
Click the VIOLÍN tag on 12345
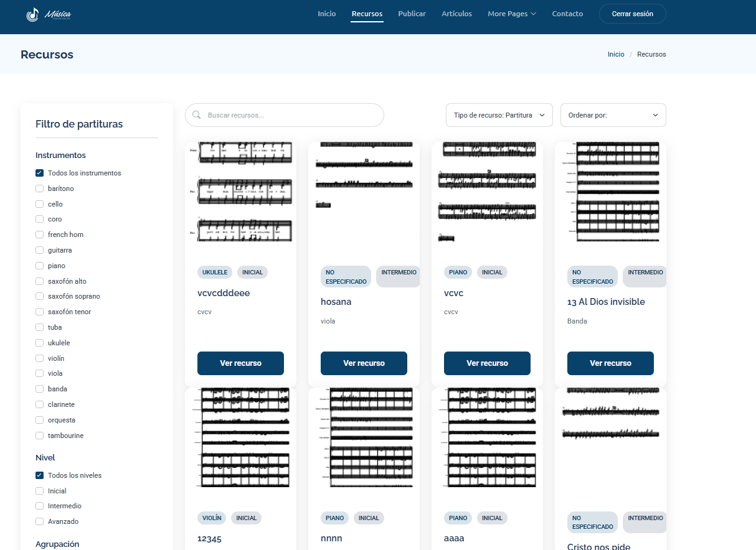pos(212,518)
